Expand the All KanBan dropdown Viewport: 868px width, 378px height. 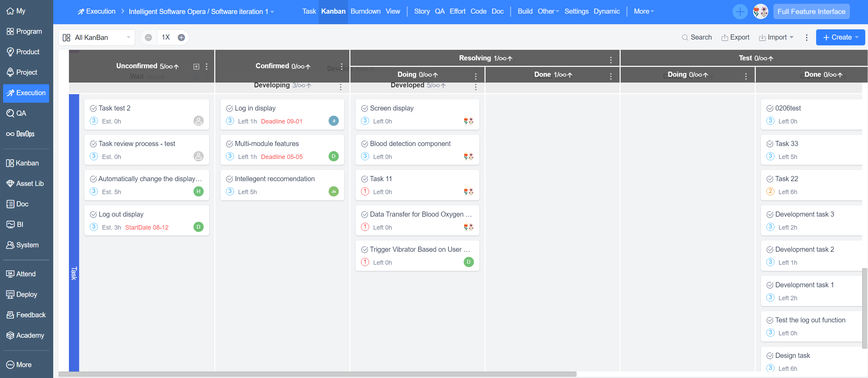pyautogui.click(x=97, y=38)
